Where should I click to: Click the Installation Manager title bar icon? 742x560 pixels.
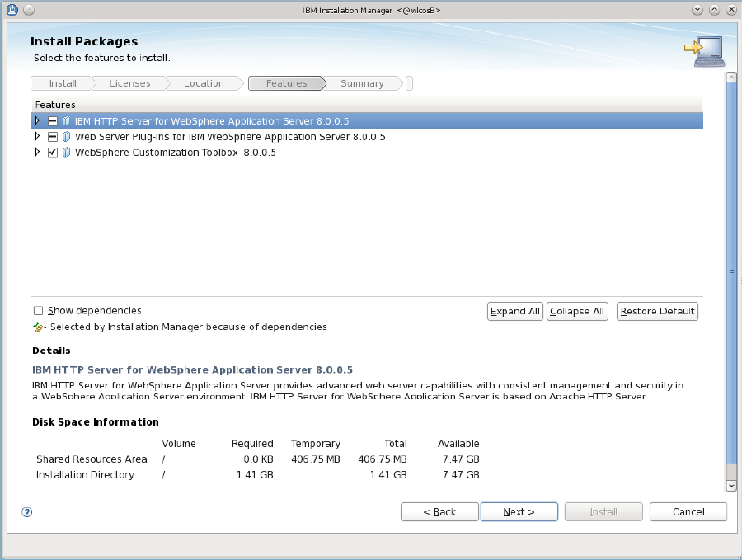(12, 9)
